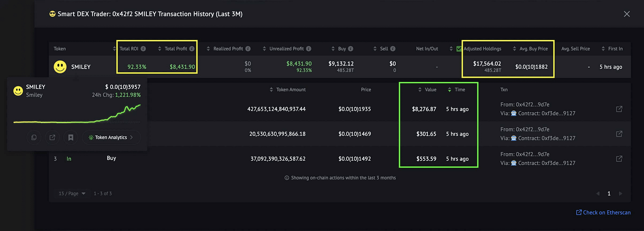Sort by Realized Profit column
The height and width of the screenshot is (231, 644).
tap(208, 49)
